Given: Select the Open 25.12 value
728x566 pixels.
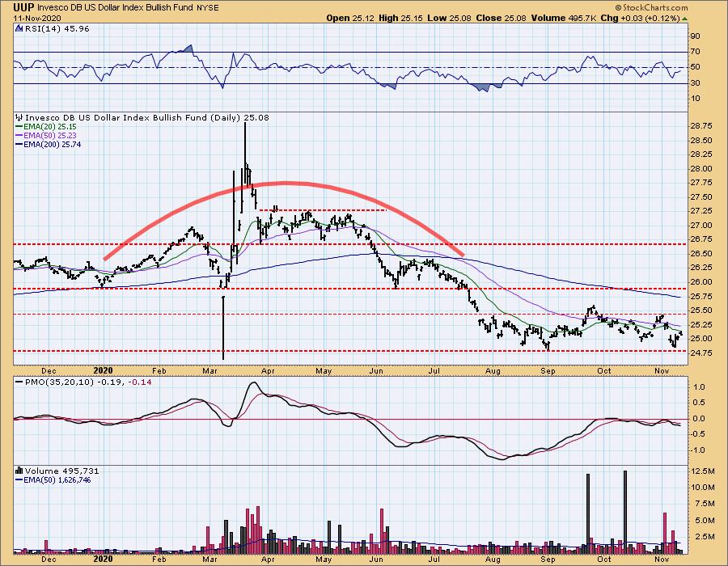Looking at the screenshot, I should 350,18.
